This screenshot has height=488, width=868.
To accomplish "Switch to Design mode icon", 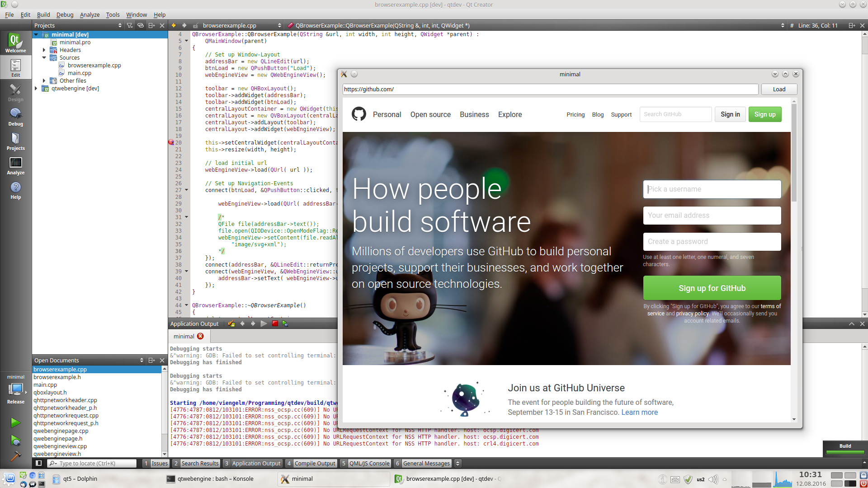I will coord(15,92).
